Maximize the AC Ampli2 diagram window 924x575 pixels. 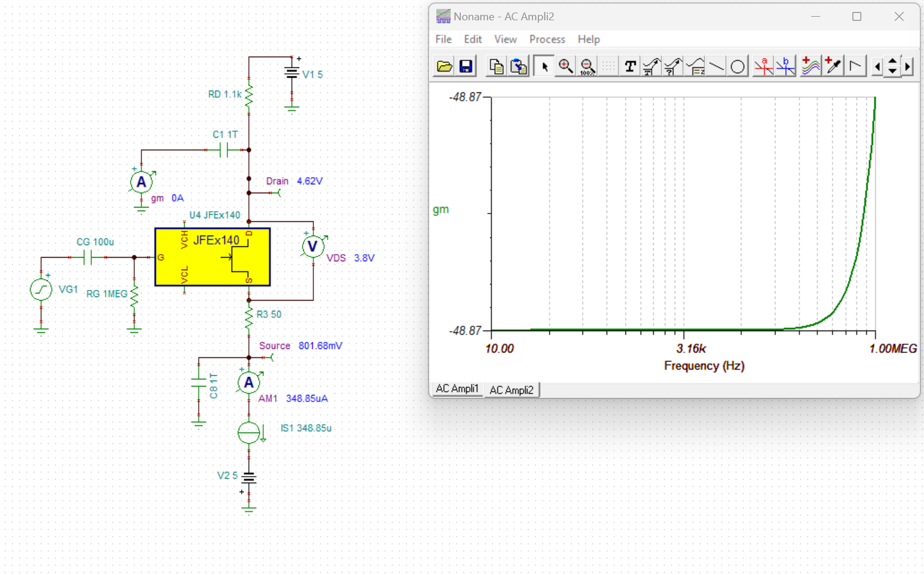pos(857,17)
